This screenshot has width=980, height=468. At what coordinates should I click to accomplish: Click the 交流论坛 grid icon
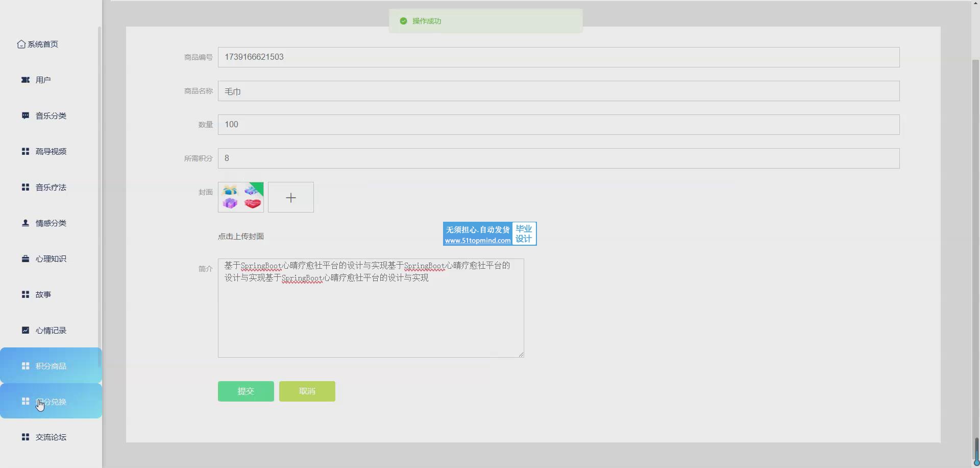click(x=25, y=437)
